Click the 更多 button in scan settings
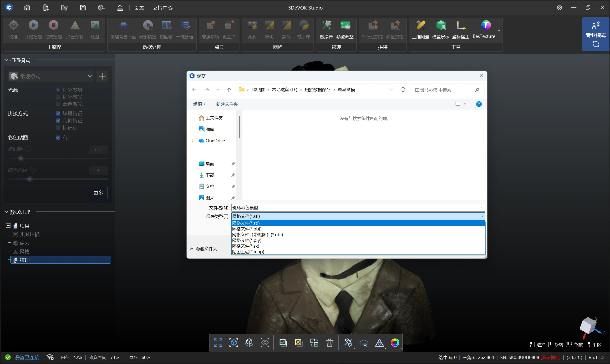This screenshot has width=610, height=364. [x=98, y=193]
